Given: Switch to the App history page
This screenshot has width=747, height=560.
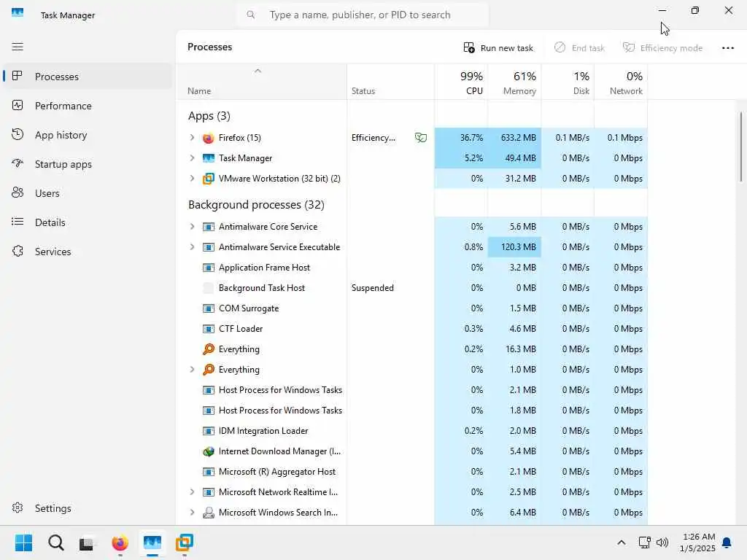Looking at the screenshot, I should (x=88, y=135).
